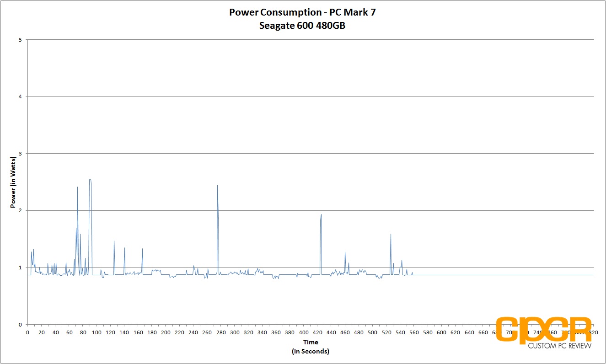
Task: Click the 0 label on the time axis
Action: [28, 332]
